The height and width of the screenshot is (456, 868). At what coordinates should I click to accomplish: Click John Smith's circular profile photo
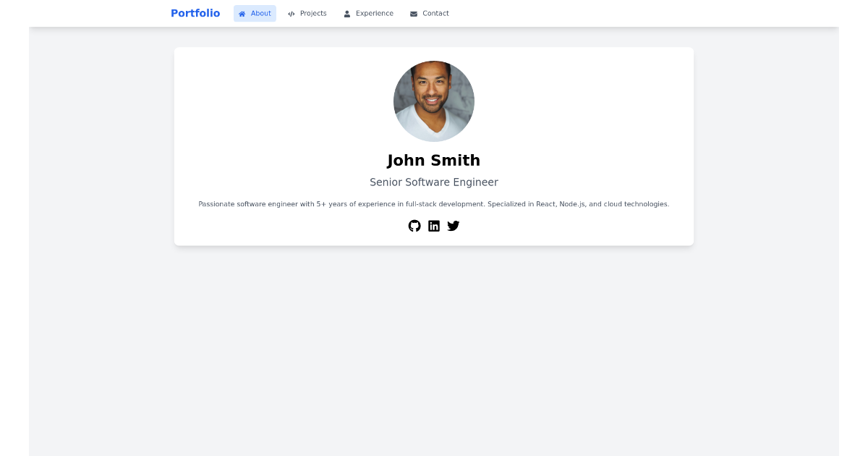tap(433, 101)
